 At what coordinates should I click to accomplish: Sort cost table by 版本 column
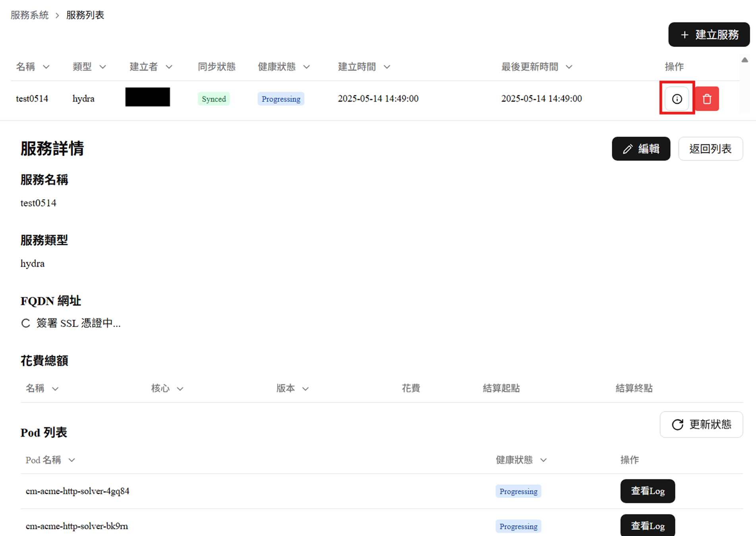pyautogui.click(x=305, y=389)
